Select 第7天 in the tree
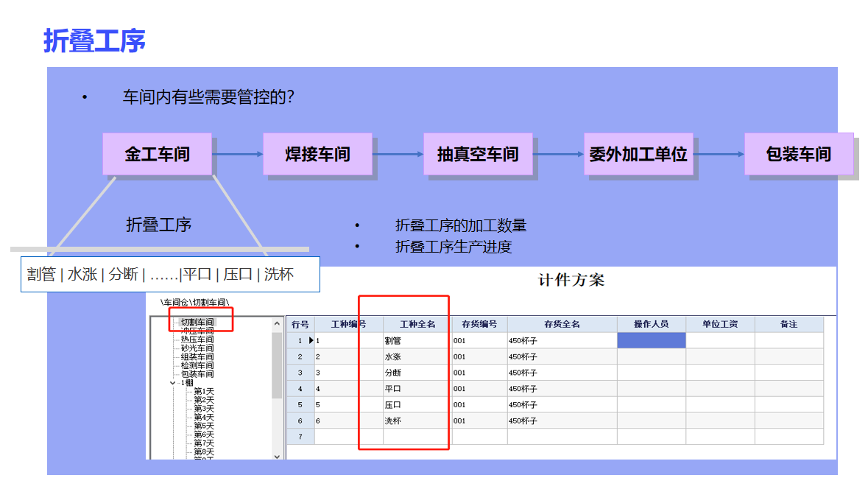This screenshot has height=489, width=868. 204,443
